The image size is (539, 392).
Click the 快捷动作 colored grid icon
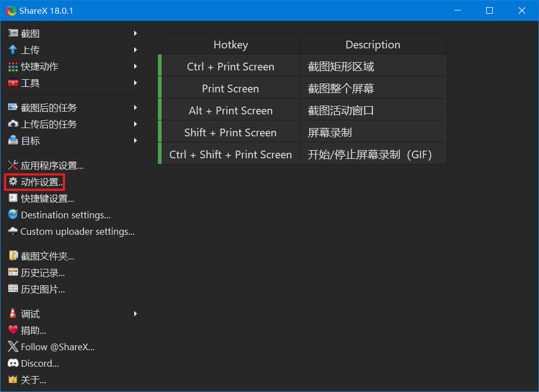click(x=13, y=67)
